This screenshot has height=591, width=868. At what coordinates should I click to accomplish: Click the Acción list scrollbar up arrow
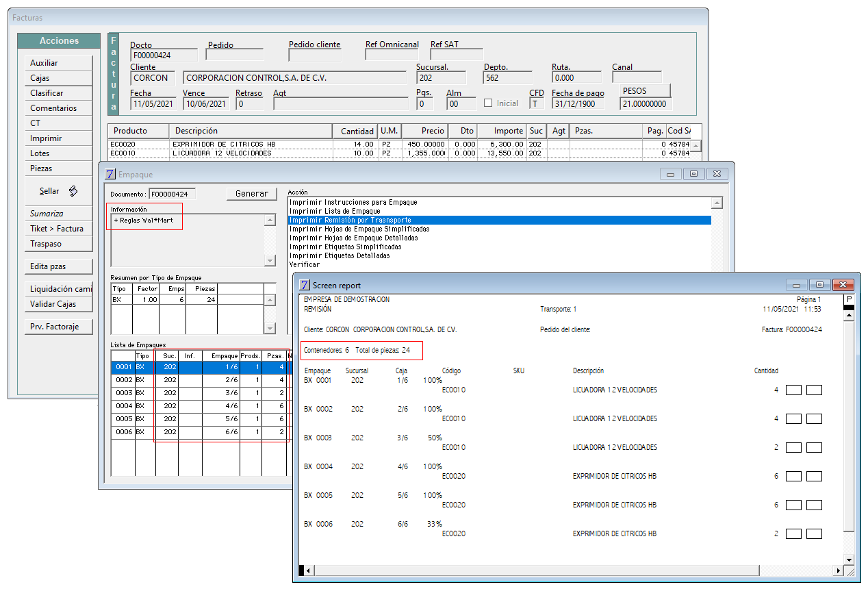click(x=717, y=203)
